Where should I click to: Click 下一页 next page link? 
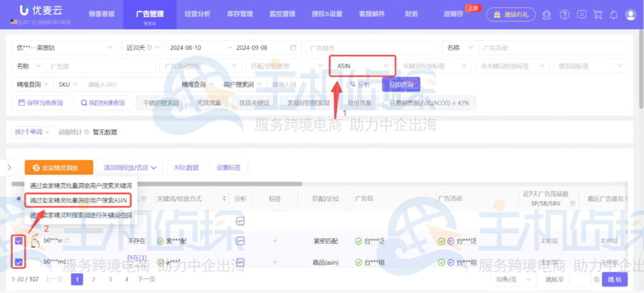point(146,279)
